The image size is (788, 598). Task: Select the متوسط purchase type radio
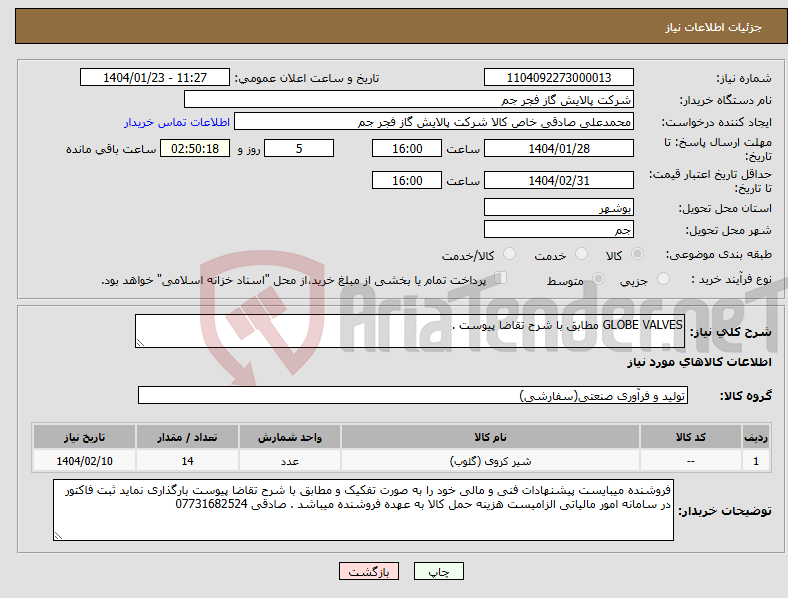pos(598,278)
